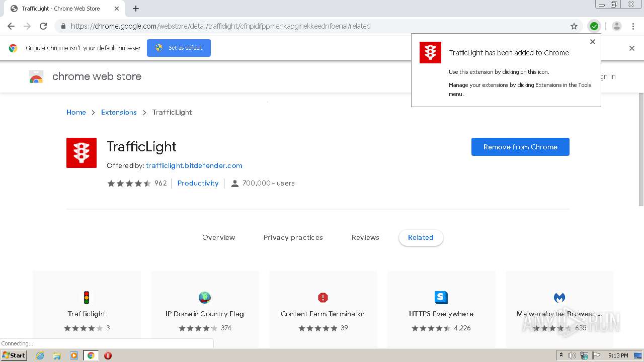Go to Home breadcrumb link

pyautogui.click(x=76, y=112)
